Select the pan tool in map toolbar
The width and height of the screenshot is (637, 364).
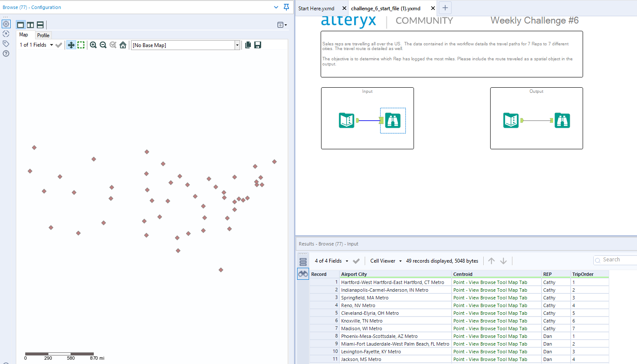click(x=71, y=45)
